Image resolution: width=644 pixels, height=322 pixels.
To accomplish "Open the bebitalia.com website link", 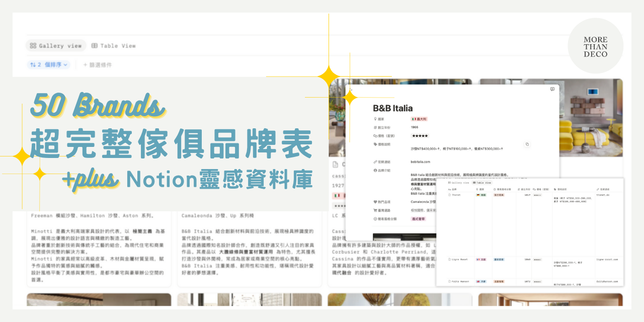I will coord(420,162).
